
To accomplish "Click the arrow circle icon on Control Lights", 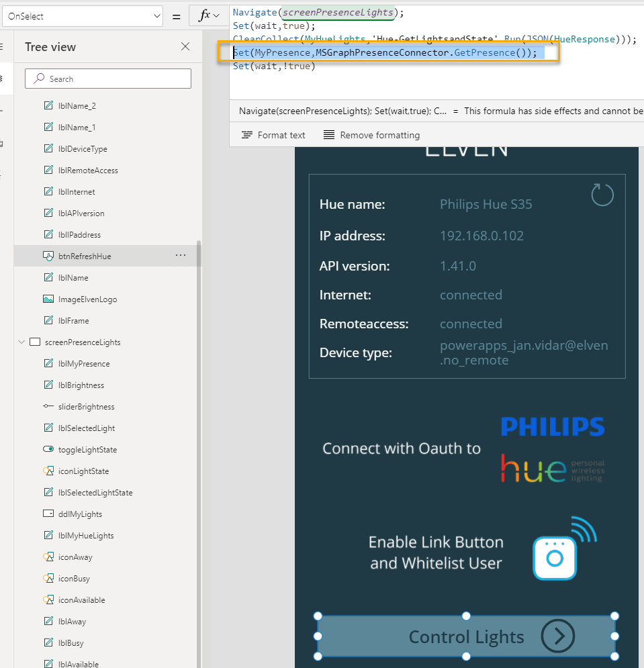I will (x=558, y=636).
